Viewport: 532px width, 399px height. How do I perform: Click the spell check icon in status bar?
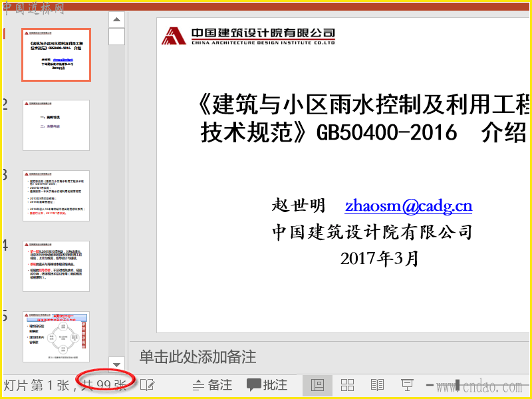(148, 385)
